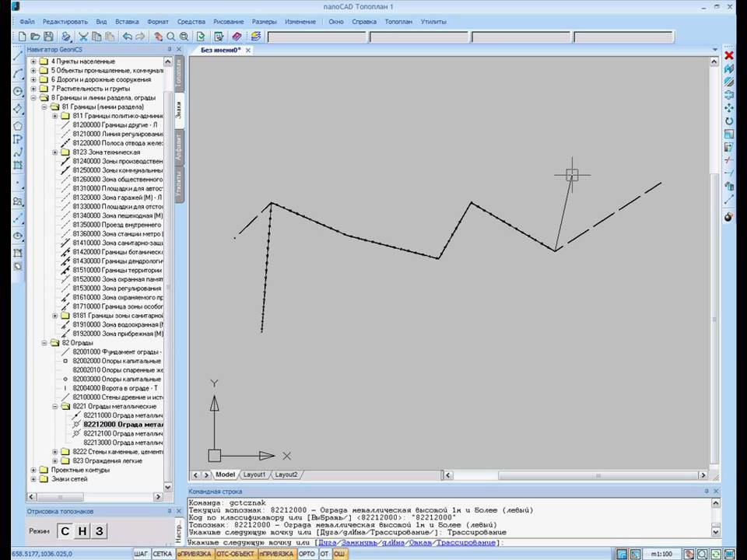Copy selection with the Copy icon
This screenshot has height=560, width=747.
(x=96, y=37)
